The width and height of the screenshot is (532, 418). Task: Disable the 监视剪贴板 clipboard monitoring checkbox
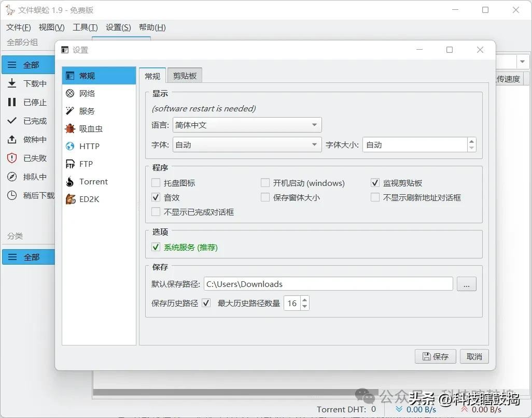(x=375, y=183)
